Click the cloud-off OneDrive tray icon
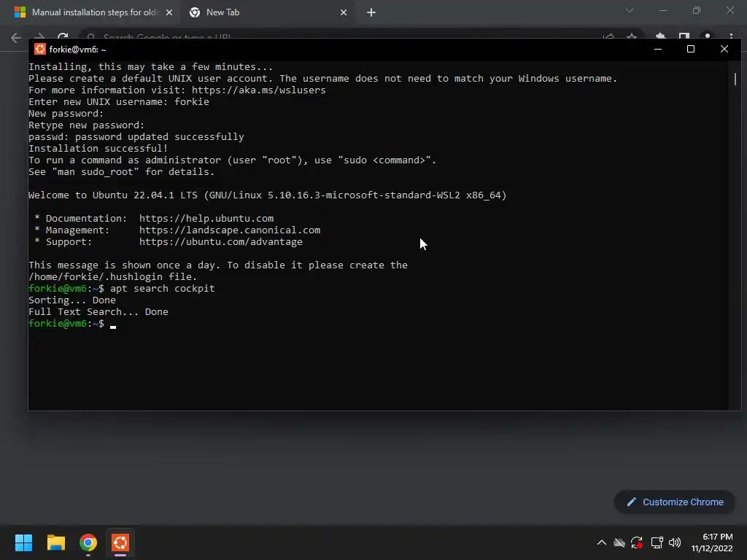This screenshot has width=747, height=560. click(x=619, y=542)
